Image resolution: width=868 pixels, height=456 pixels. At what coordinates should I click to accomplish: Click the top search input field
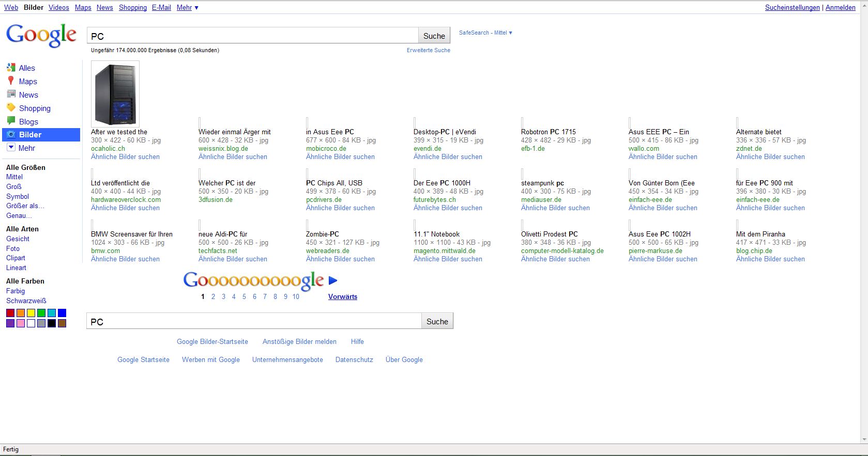(x=253, y=36)
